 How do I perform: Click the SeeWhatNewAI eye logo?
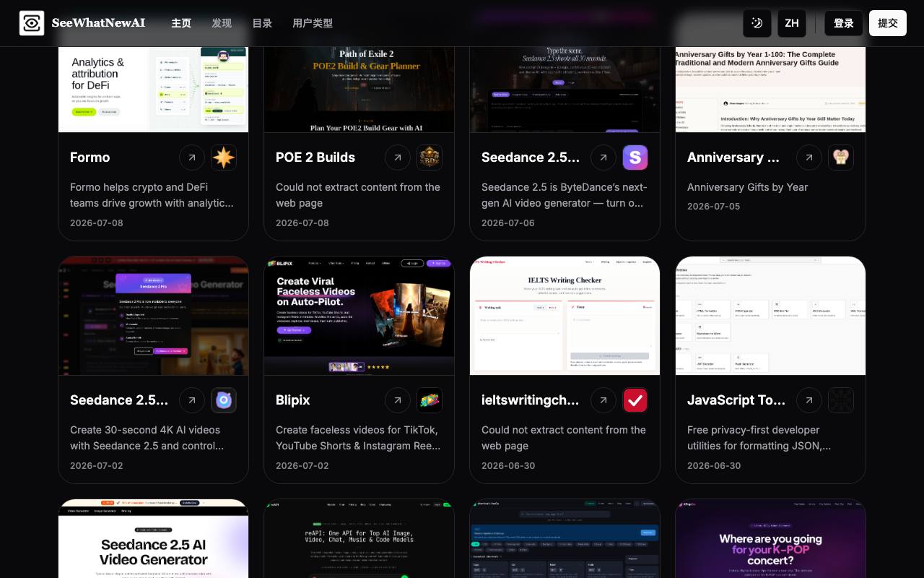(32, 23)
